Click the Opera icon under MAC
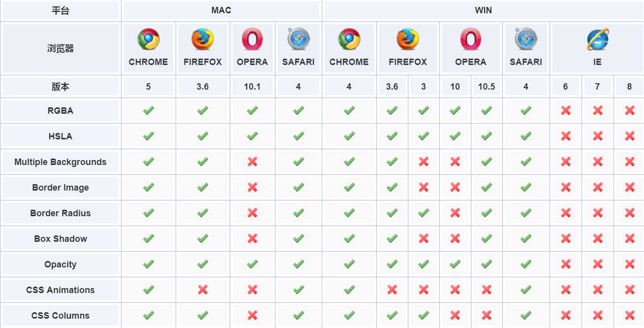 point(252,39)
